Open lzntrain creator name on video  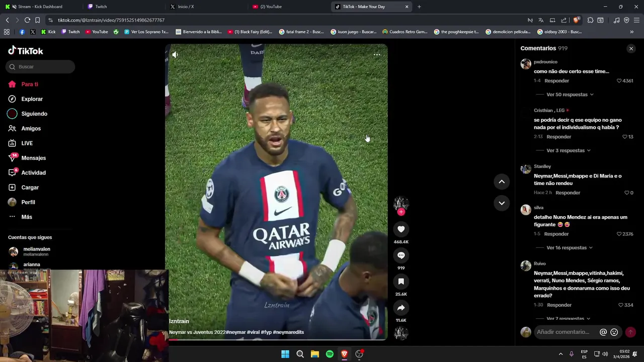[x=179, y=321]
